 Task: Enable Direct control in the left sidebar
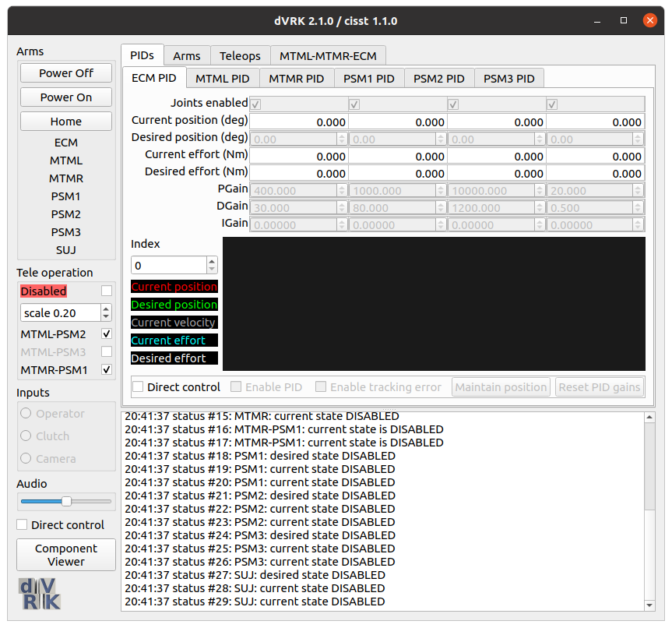(22, 524)
